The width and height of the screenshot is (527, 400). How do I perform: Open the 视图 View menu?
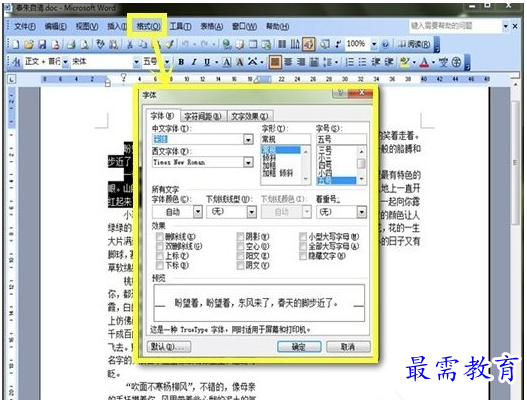pyautogui.click(x=87, y=26)
